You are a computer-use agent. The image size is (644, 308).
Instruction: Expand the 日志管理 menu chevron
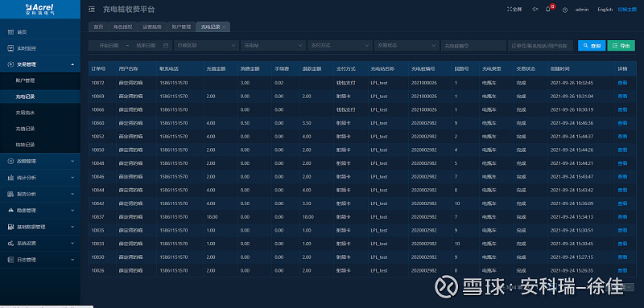[x=72, y=259]
